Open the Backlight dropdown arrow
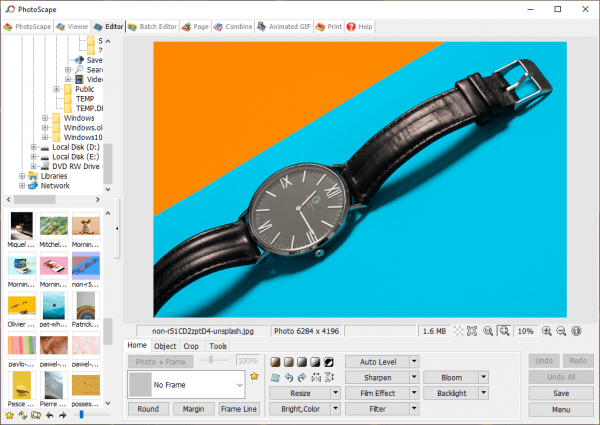The image size is (600, 425). click(x=484, y=393)
